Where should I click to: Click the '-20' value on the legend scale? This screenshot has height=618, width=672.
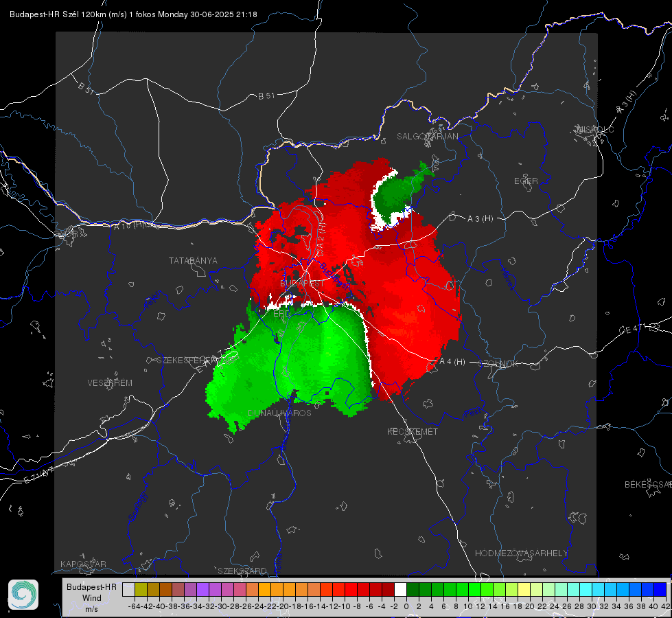[x=283, y=606]
